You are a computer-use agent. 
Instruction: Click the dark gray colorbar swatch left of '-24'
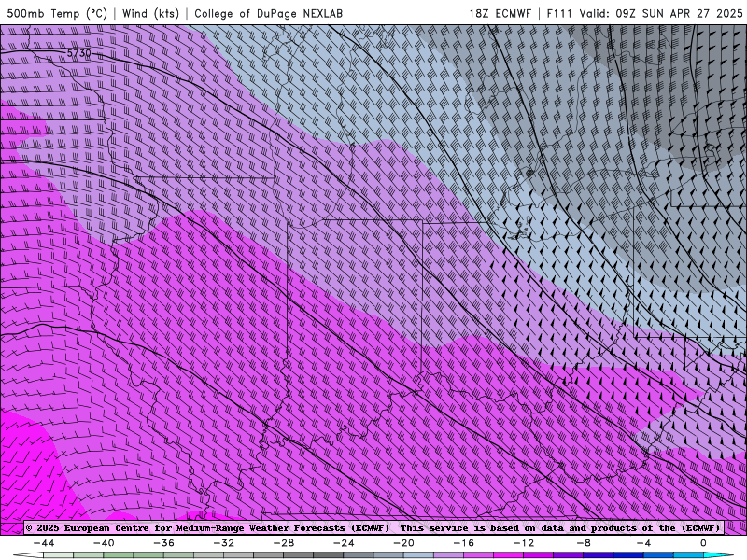click(329, 555)
